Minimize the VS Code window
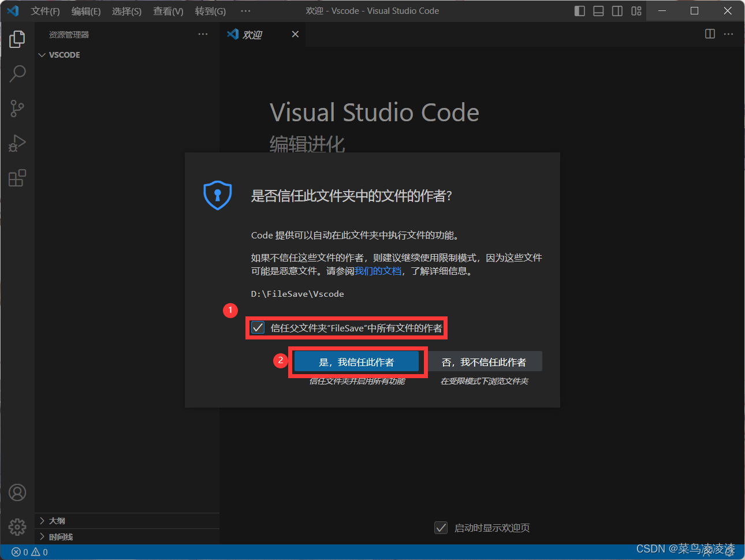The height and width of the screenshot is (560, 745). 662,11
